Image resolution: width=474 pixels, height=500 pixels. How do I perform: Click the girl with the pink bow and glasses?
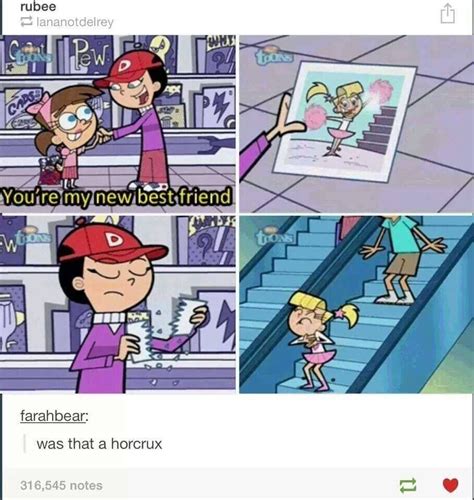[x=68, y=133]
